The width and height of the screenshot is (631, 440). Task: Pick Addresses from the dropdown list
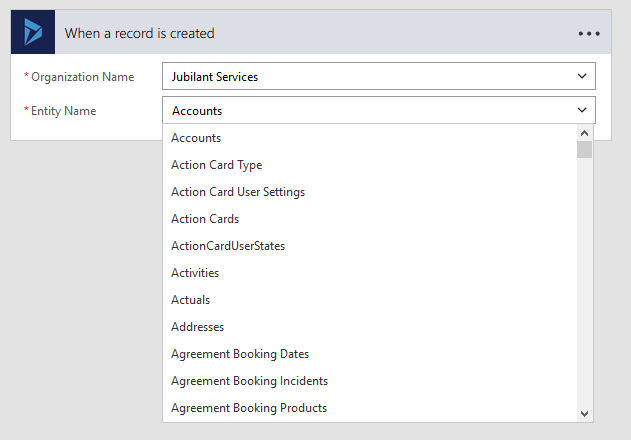[369, 326]
